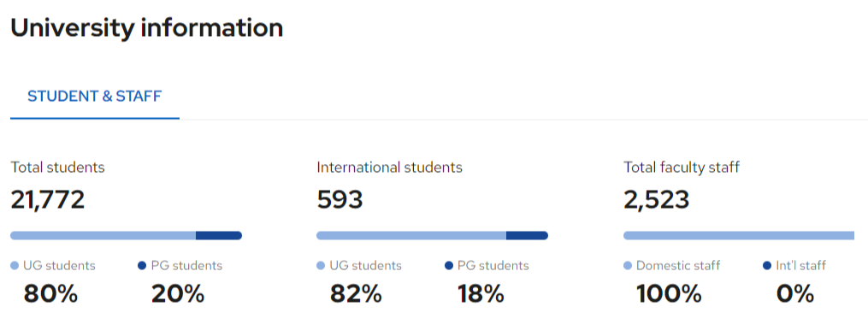868x336 pixels.
Task: Click the light blue UG students legend dot under Total students
Action: click(15, 266)
